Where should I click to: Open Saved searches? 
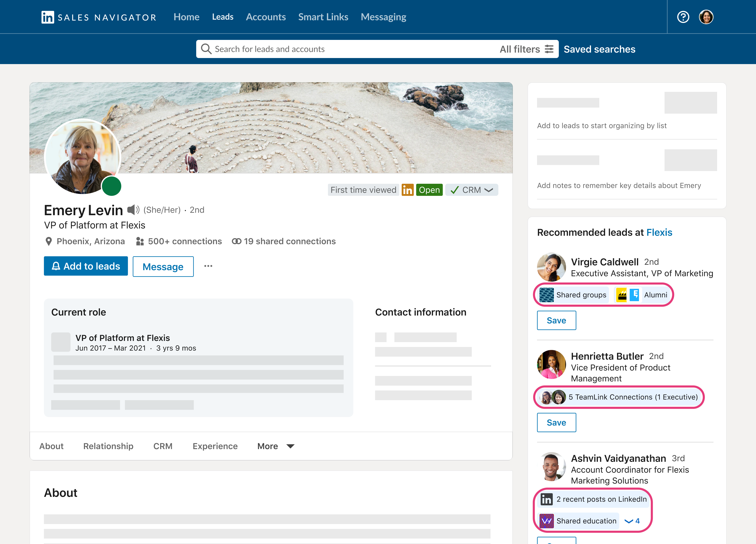[x=599, y=49]
